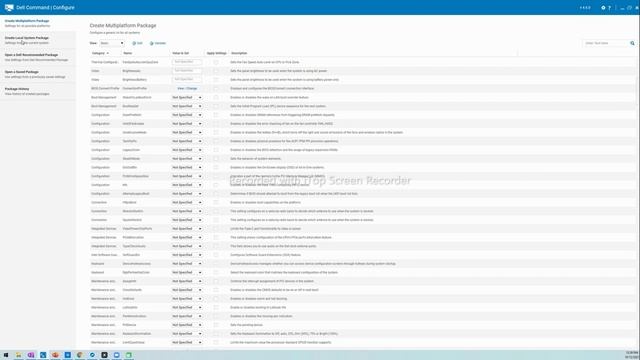Select the HotDock row name

[128, 299]
